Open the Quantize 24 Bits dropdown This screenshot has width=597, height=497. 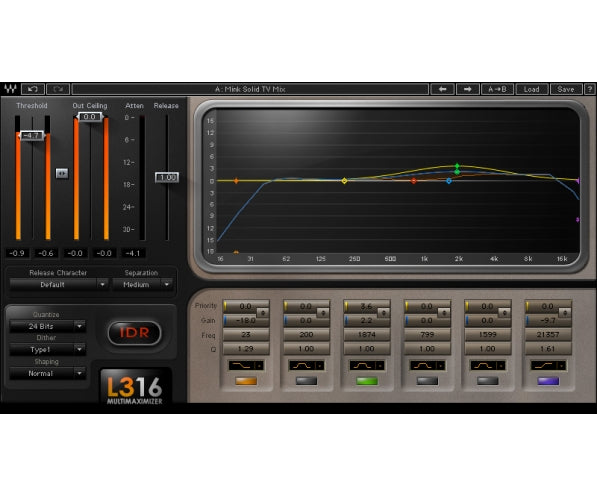pyautogui.click(x=47, y=326)
